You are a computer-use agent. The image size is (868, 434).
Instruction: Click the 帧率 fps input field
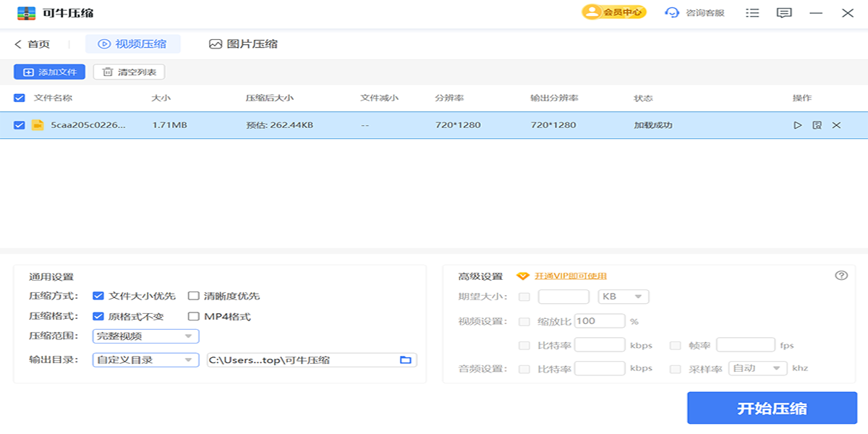(x=746, y=345)
